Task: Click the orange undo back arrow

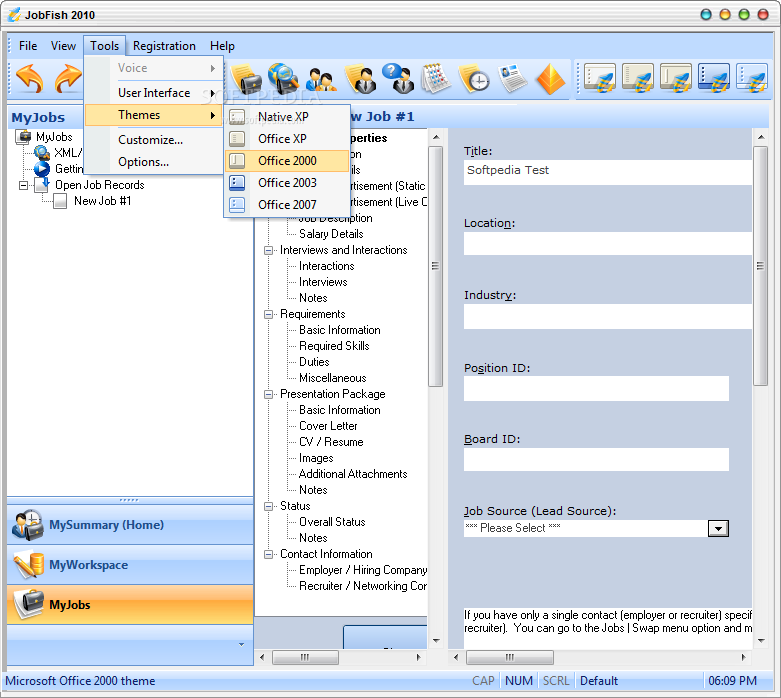Action: [29, 78]
